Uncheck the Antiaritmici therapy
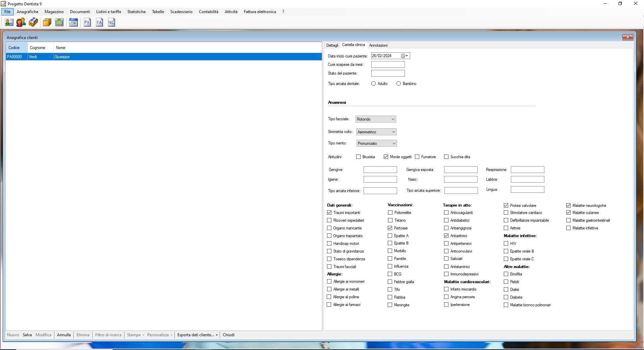Screen dimensions: 644x350 pos(446,236)
